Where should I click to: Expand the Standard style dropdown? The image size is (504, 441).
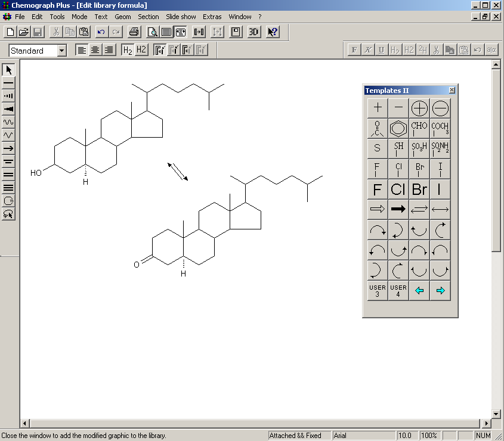[x=61, y=51]
